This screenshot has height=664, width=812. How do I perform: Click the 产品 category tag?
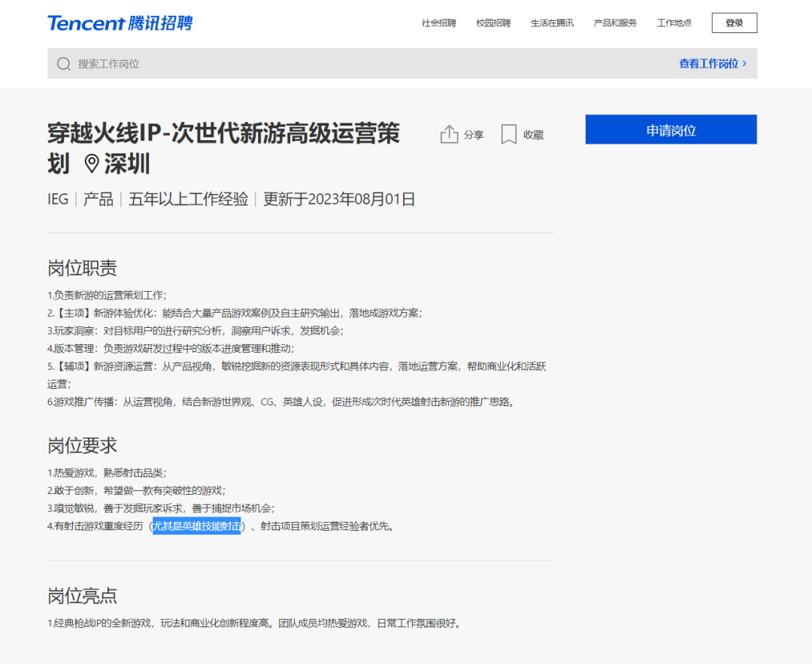(98, 199)
